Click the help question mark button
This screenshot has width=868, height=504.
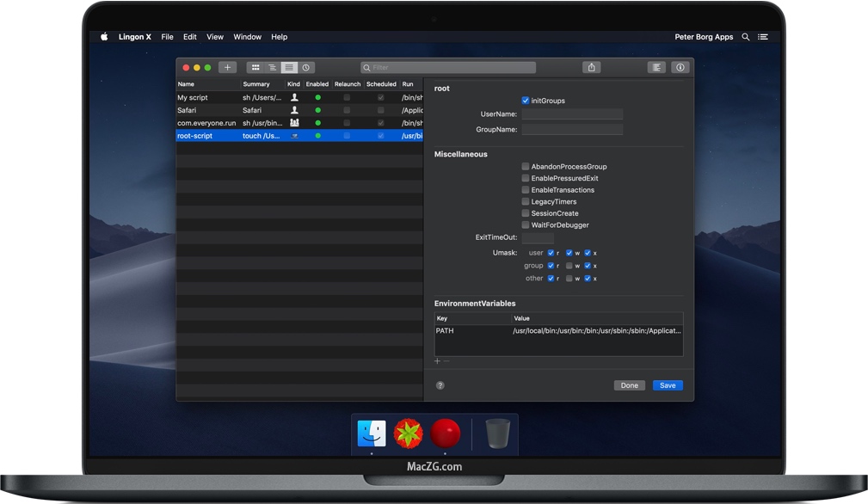coord(440,385)
